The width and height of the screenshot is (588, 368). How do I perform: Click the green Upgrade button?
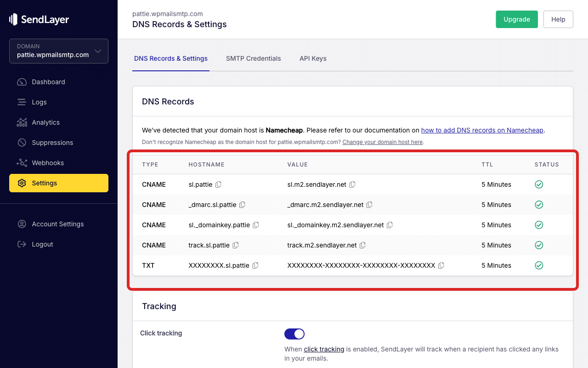pos(517,19)
